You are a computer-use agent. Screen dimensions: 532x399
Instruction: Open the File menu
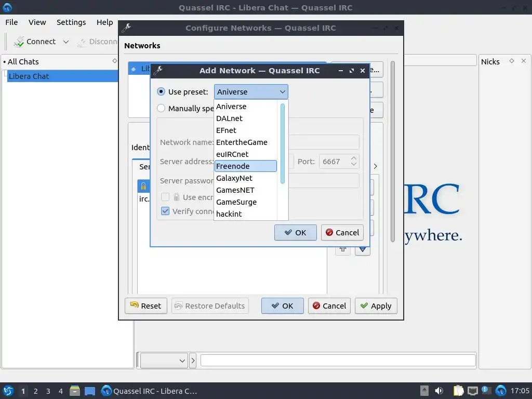[11, 22]
